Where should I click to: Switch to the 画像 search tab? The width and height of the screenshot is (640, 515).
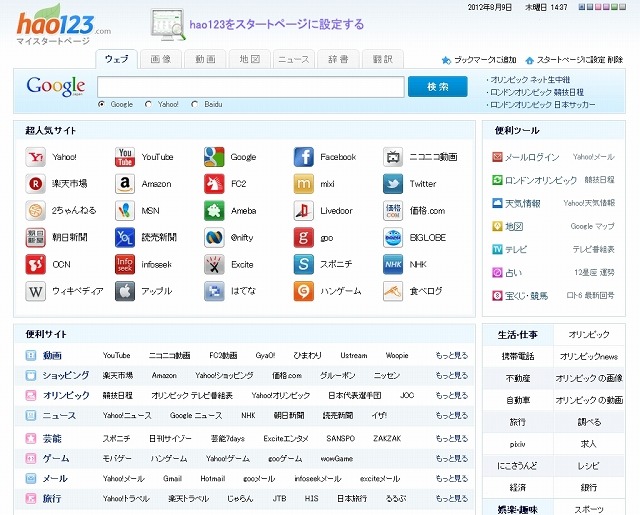coord(161,59)
